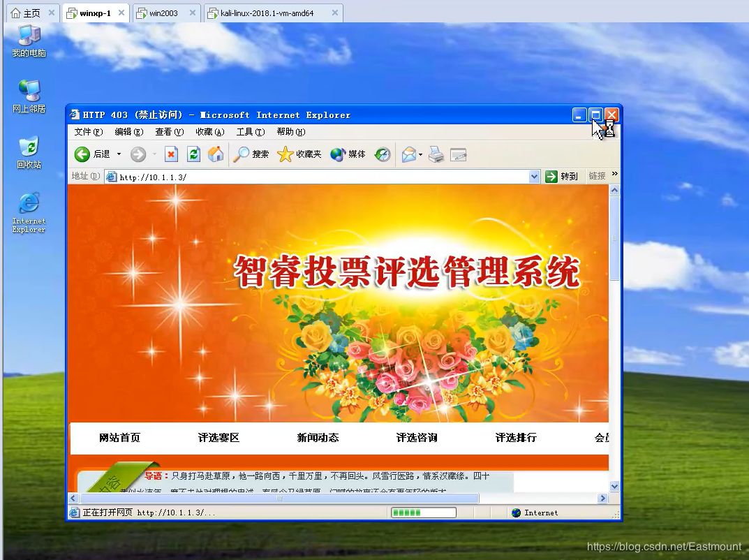
Task: Click the 链接 Links toolbar label
Action: 597,176
